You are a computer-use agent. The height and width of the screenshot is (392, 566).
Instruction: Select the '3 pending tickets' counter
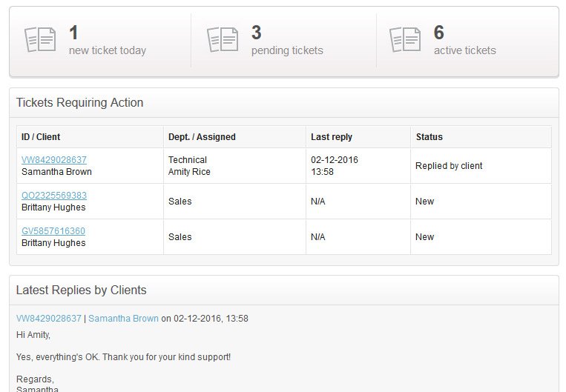coord(287,41)
